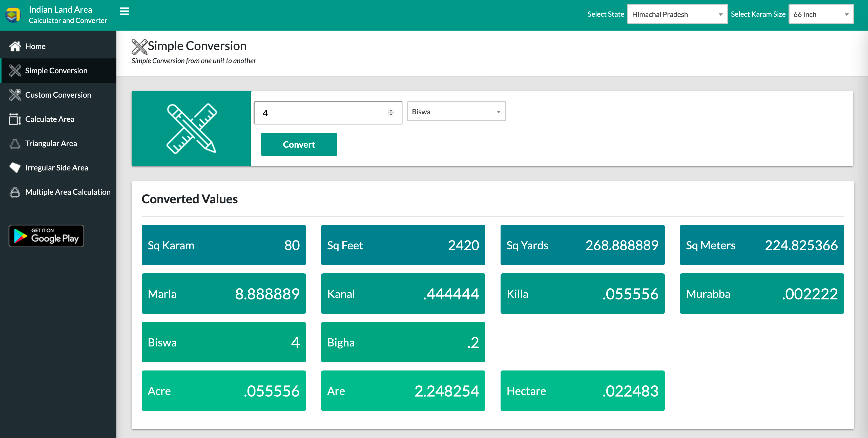Viewport: 868px width, 438px height.
Task: Click the Indian Land Area title
Action: [x=61, y=9]
